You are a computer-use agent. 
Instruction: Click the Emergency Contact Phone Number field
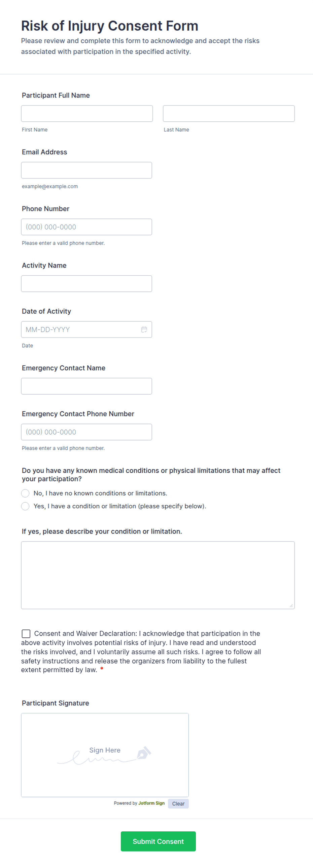point(87,432)
